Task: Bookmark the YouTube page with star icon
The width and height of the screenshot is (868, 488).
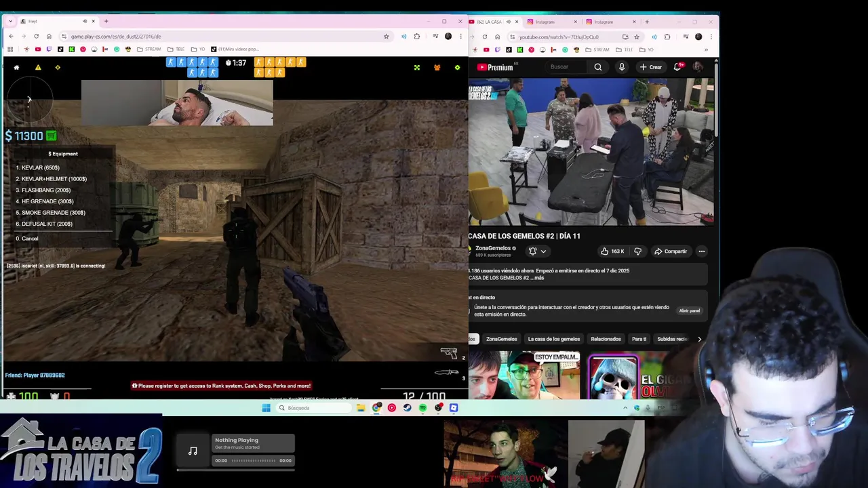Action: (636, 37)
